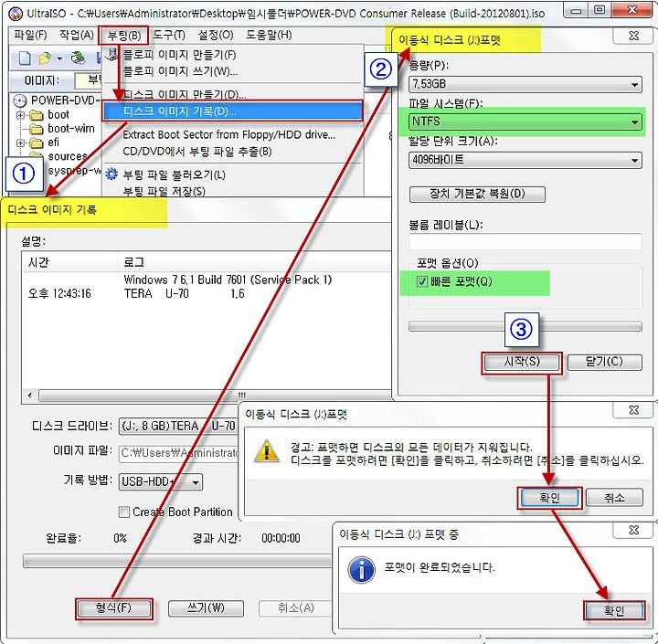The height and width of the screenshot is (644, 658).
Task: Choose highlighted 디스크 이미지 기록(D) entry
Action: click(x=232, y=111)
